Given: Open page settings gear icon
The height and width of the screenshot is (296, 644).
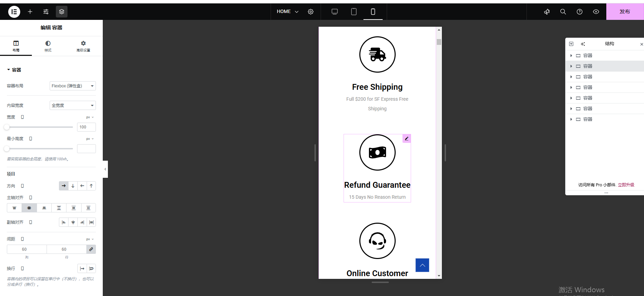Looking at the screenshot, I should click(311, 12).
